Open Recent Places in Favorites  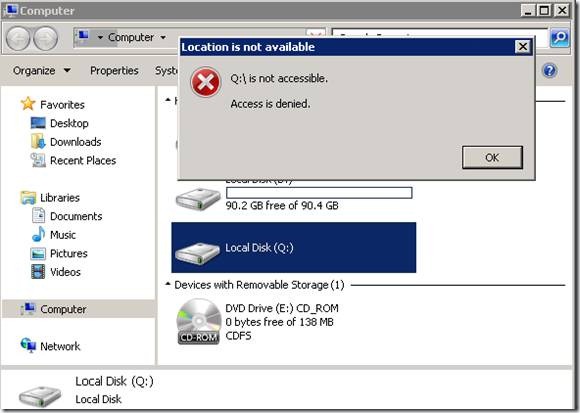(83, 160)
